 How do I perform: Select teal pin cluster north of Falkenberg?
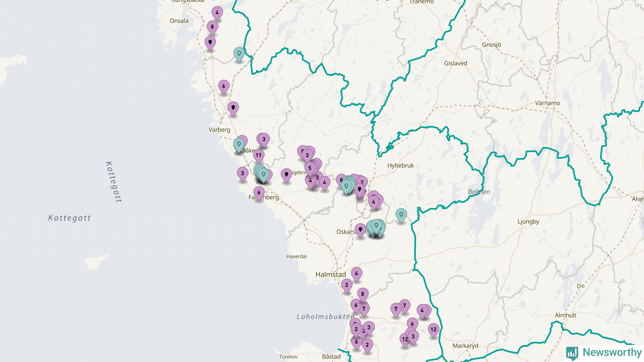(x=263, y=175)
